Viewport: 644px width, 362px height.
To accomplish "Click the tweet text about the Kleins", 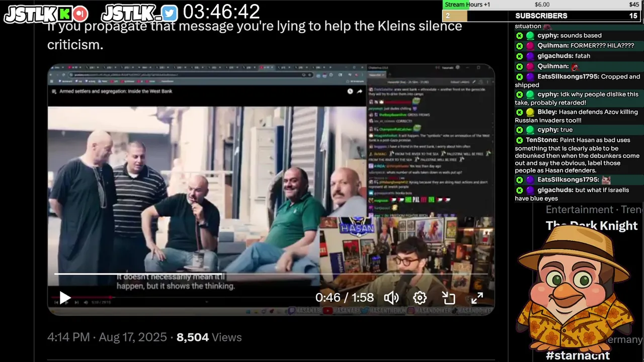I will coord(255,35).
